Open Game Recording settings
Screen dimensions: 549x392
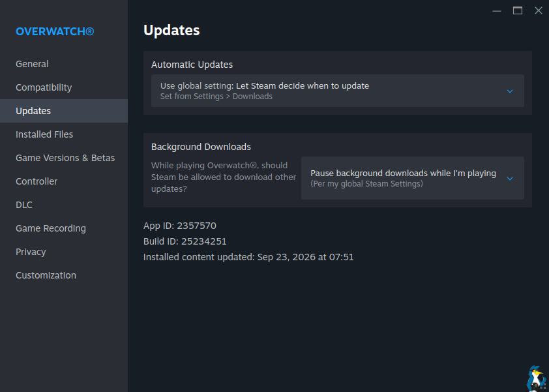(64, 228)
